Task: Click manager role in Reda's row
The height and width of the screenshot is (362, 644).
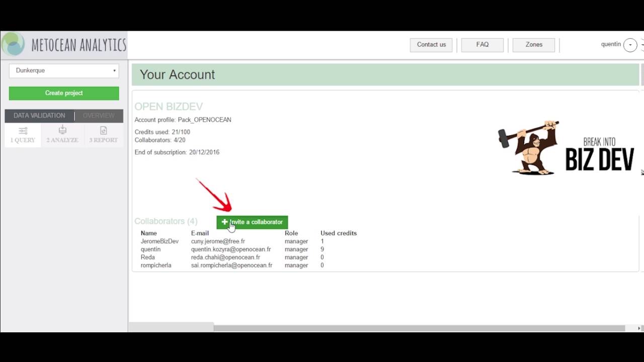Action: tap(296, 257)
